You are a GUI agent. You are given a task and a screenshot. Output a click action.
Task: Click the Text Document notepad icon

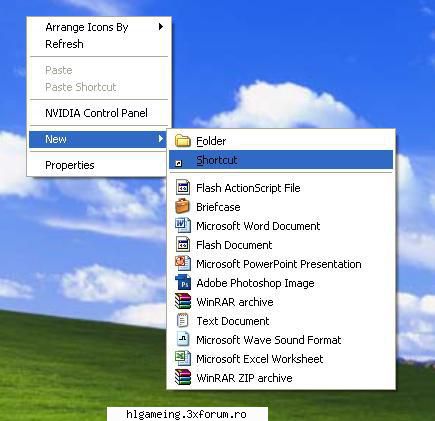point(182,321)
